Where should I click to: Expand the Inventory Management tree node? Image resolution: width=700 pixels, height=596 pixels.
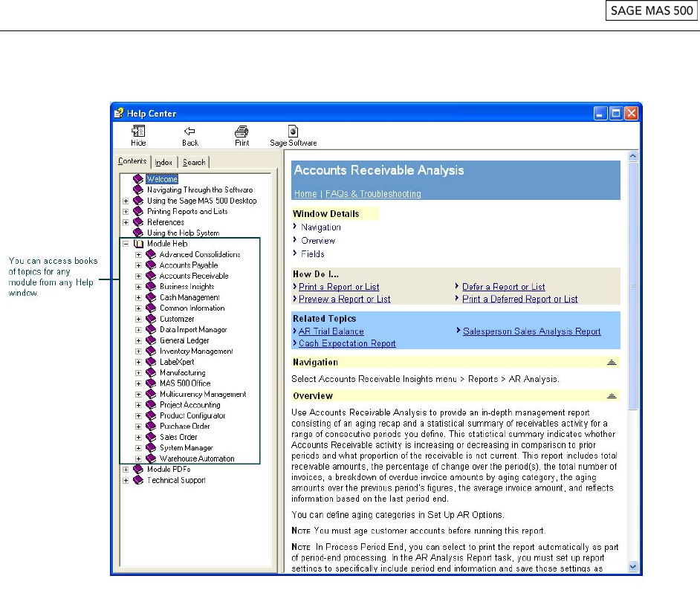(138, 352)
